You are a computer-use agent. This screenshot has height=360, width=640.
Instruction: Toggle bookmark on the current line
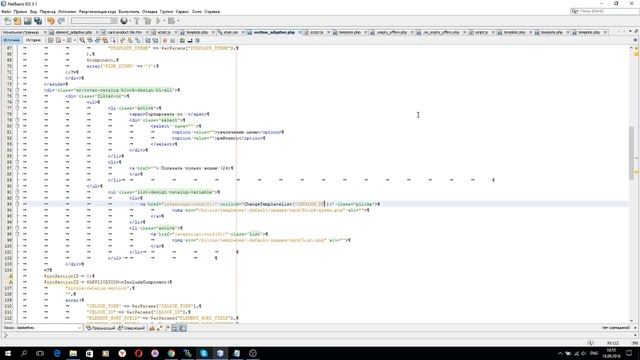pyautogui.click(x=138, y=40)
